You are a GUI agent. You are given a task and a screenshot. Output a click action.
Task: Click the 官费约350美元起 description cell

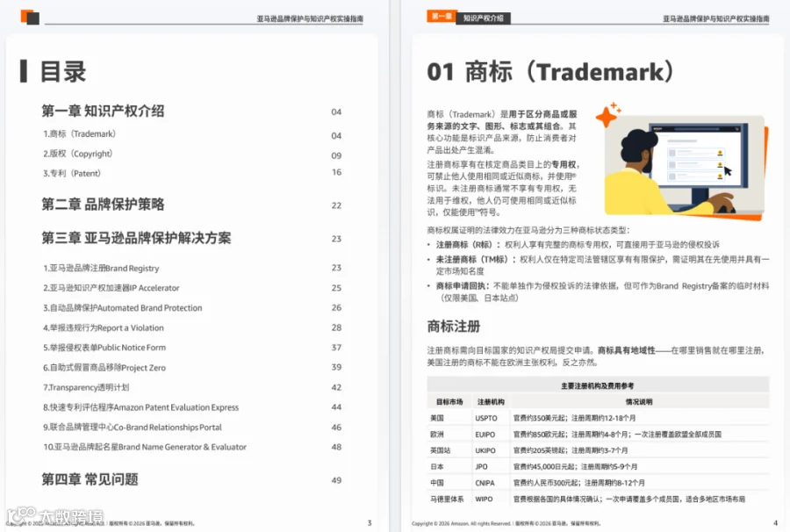[x=574, y=418]
